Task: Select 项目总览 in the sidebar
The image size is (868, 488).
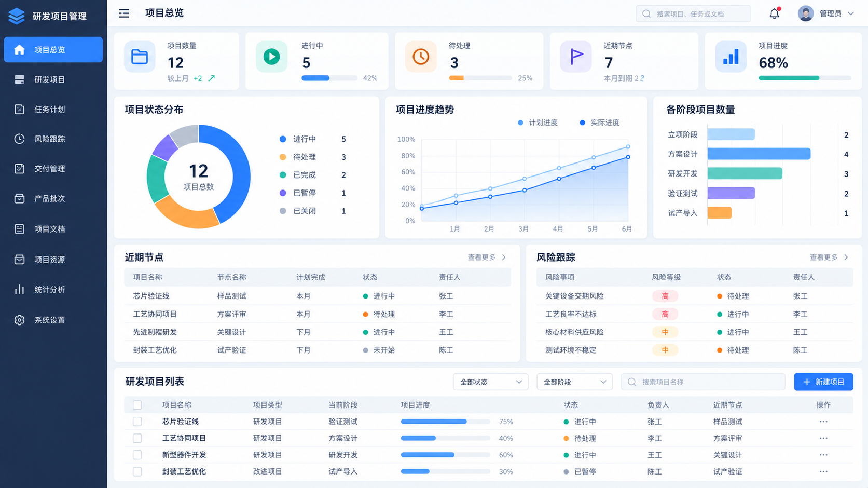Action: (53, 50)
